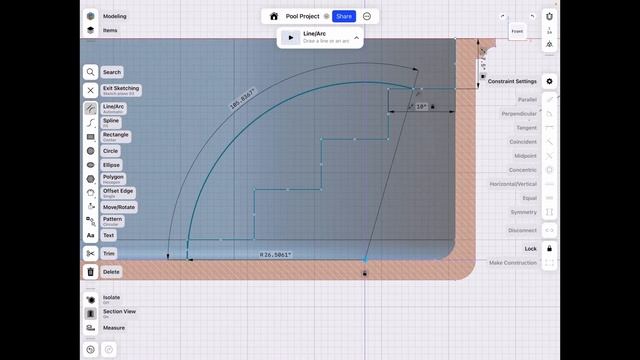Click the Constraint Settings label
Viewport: 640px width, 360px height.
512,81
